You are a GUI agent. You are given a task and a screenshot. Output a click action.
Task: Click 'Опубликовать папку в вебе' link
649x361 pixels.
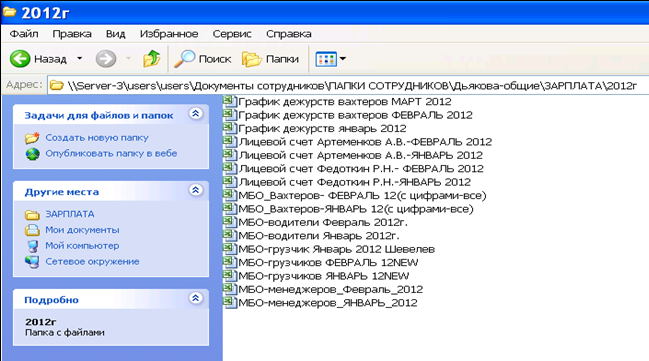(111, 153)
